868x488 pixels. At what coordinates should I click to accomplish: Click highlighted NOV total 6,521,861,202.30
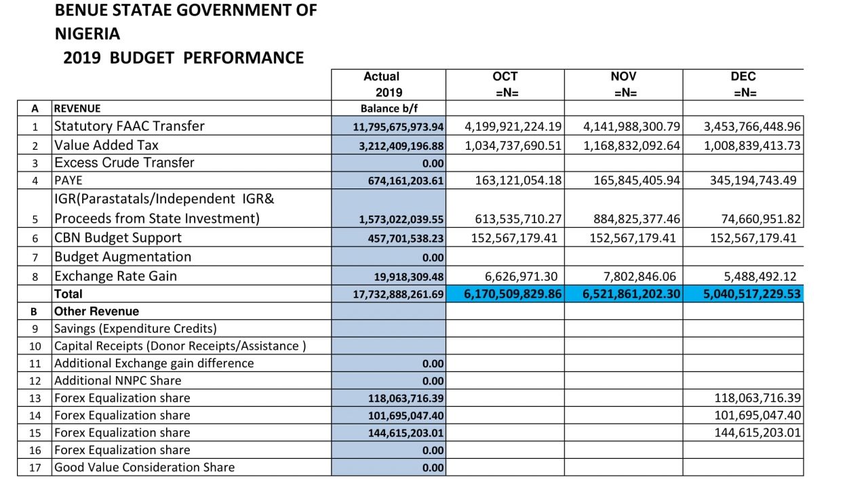click(x=632, y=293)
